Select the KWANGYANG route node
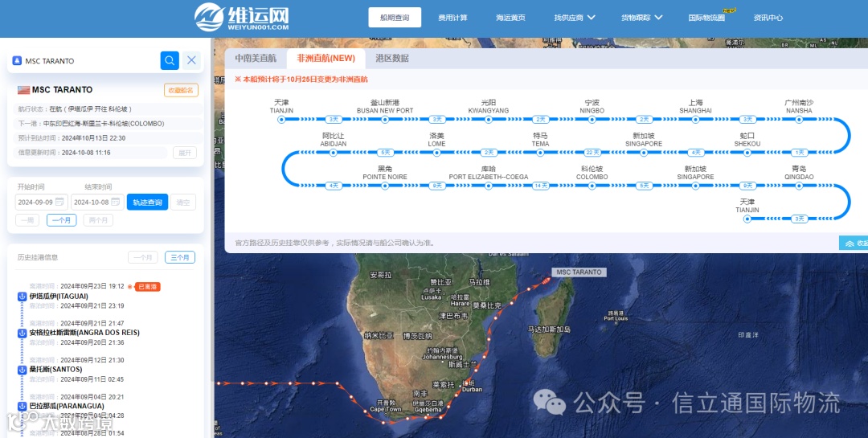The width and height of the screenshot is (868, 438). pos(489,120)
